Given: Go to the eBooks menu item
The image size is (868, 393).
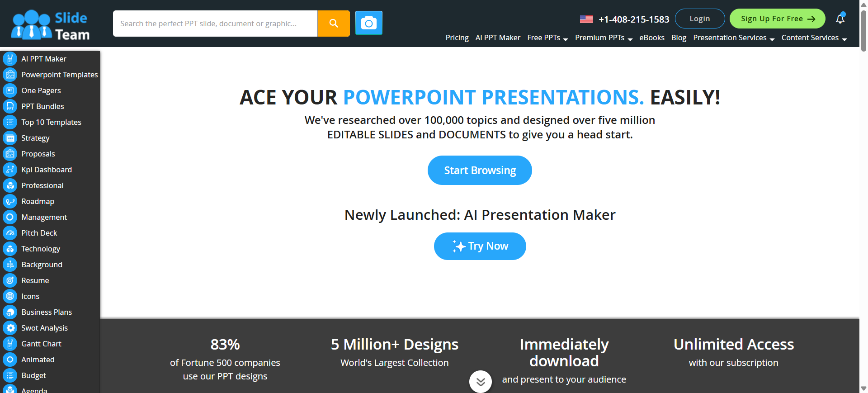Looking at the screenshot, I should [x=651, y=38].
